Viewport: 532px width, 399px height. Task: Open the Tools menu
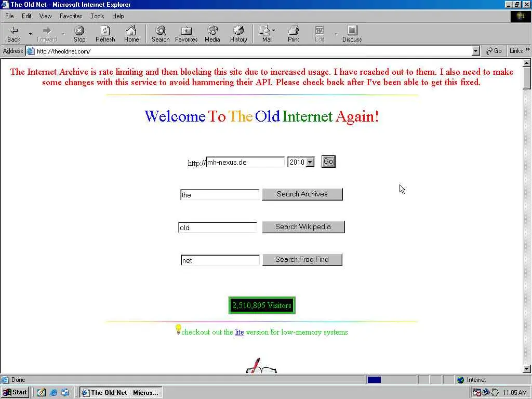coord(97,16)
